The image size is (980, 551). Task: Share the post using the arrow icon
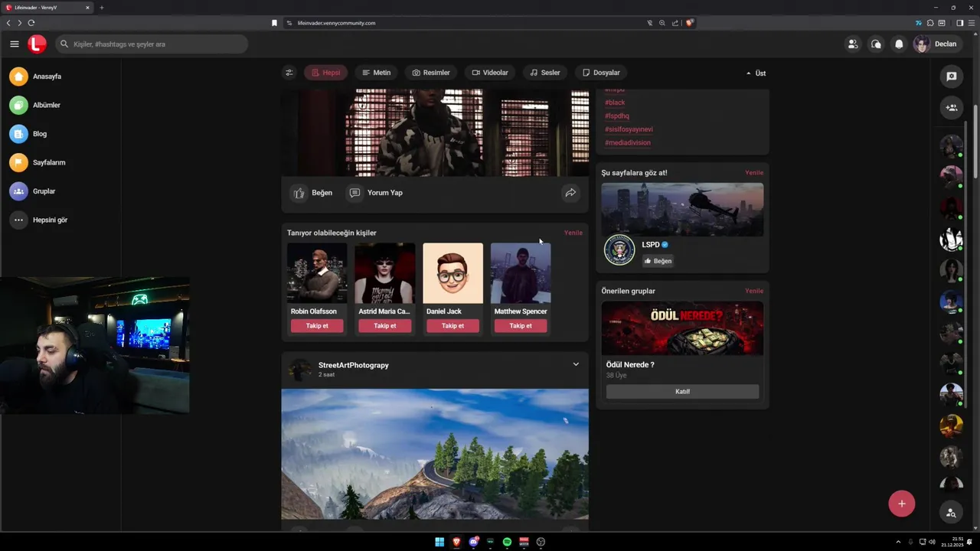point(570,193)
